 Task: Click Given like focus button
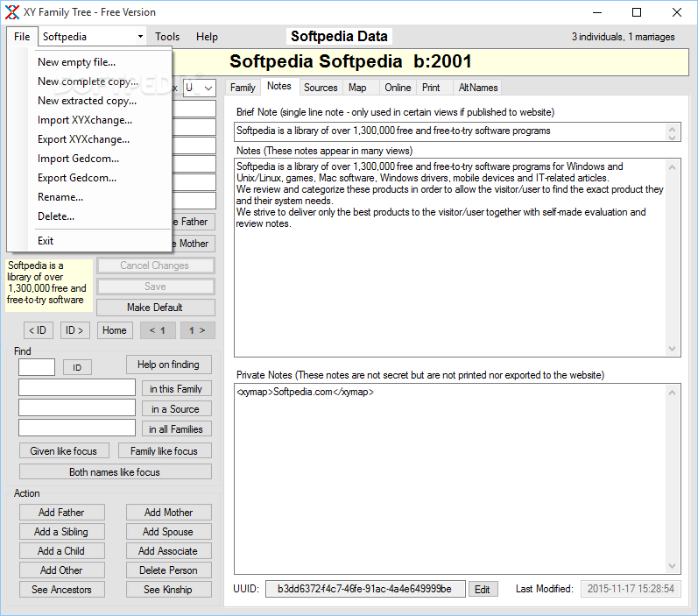point(64,450)
